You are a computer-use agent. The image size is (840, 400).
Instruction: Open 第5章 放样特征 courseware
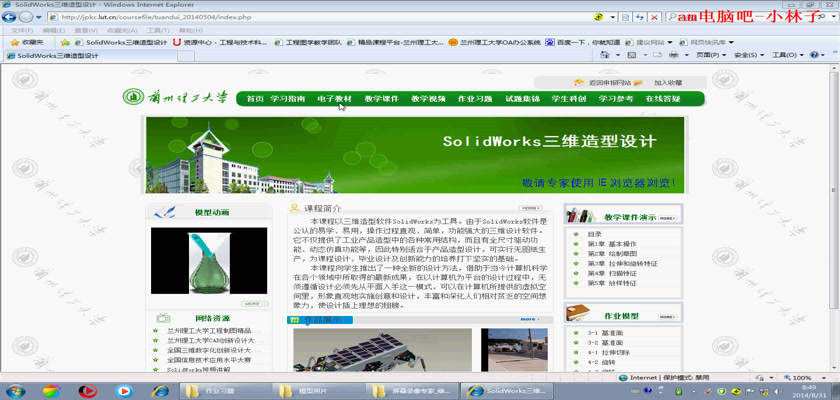[612, 283]
